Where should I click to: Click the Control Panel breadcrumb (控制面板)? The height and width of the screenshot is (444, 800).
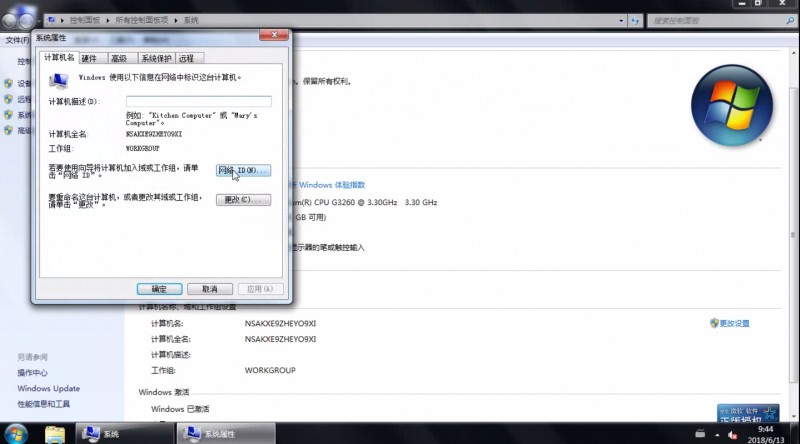click(x=85, y=20)
